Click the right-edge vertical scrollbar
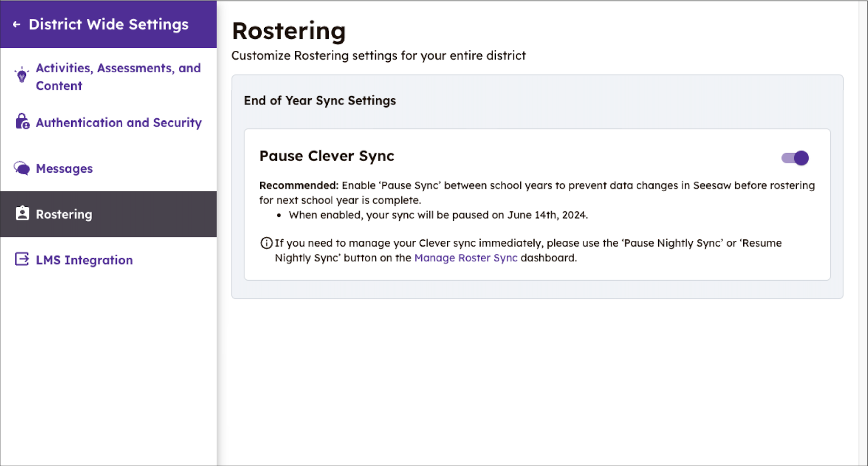868x466 pixels. coord(863,227)
